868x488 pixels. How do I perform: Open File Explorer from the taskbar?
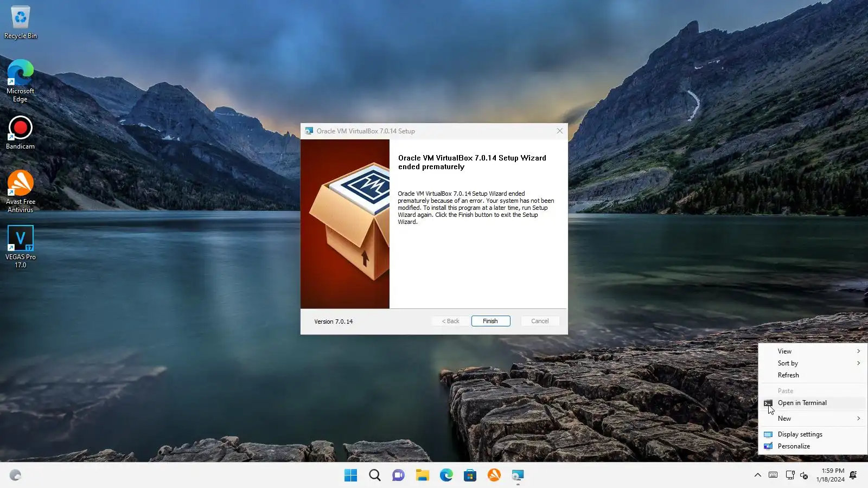point(423,476)
